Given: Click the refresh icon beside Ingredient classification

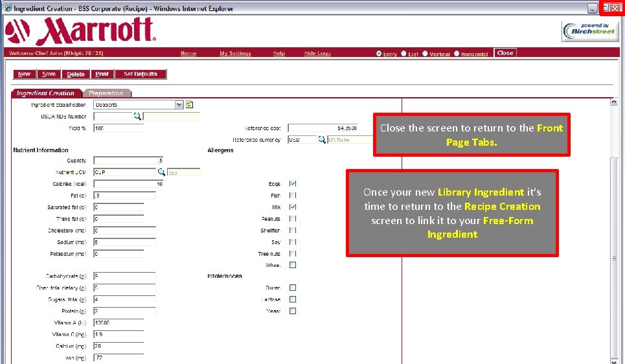Looking at the screenshot, I should 189,104.
